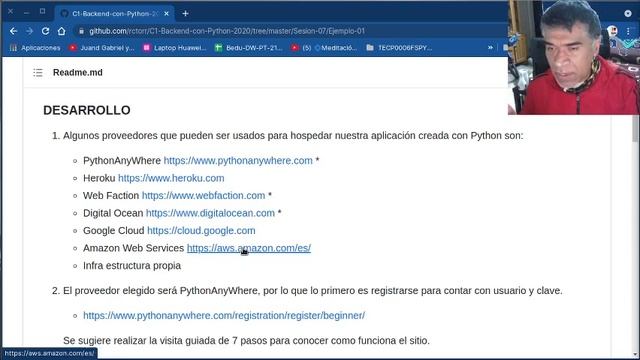Viewport: 640px width, 360px height.
Task: Open the pythonanywhere.com link
Action: pos(238,161)
